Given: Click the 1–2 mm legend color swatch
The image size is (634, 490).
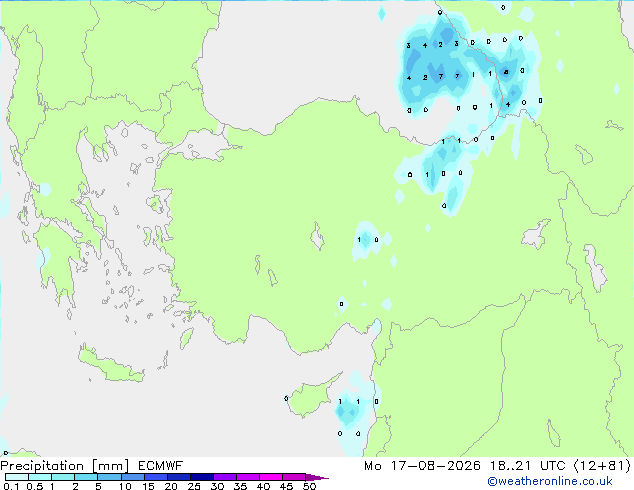Looking at the screenshot, I should 63,477.
